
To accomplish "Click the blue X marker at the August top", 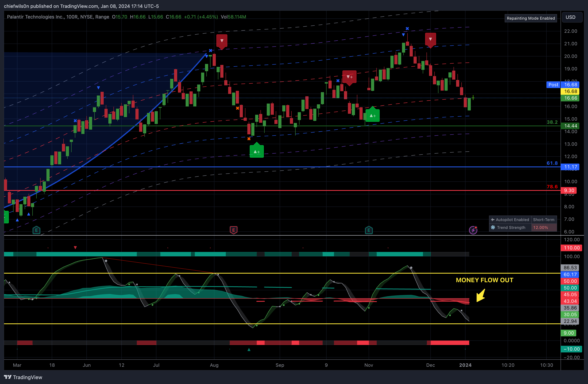I will (211, 51).
